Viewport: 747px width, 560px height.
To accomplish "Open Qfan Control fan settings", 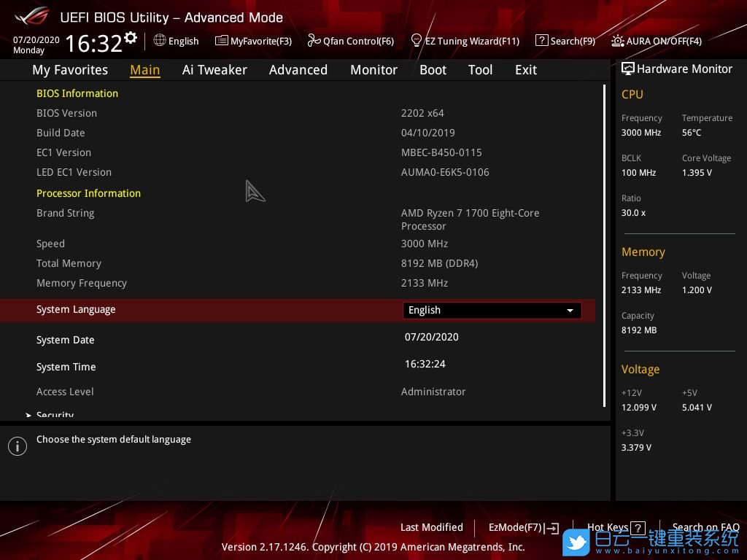I will click(351, 41).
